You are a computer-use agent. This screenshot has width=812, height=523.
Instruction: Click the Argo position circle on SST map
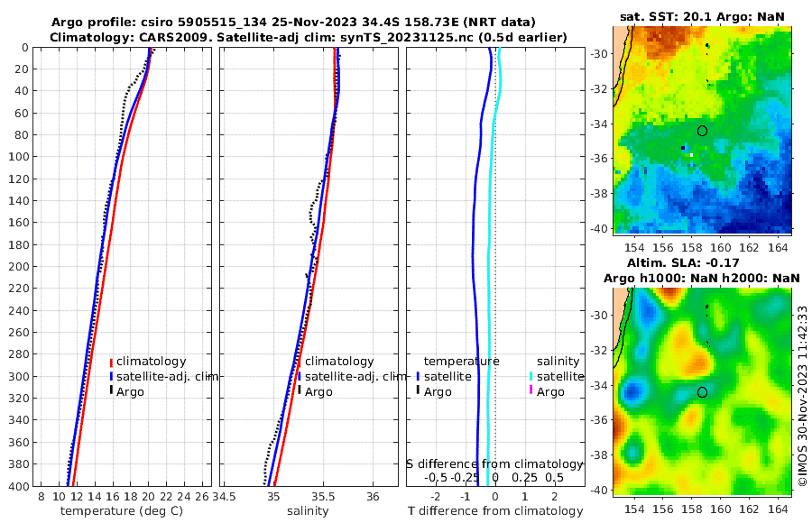[702, 131]
